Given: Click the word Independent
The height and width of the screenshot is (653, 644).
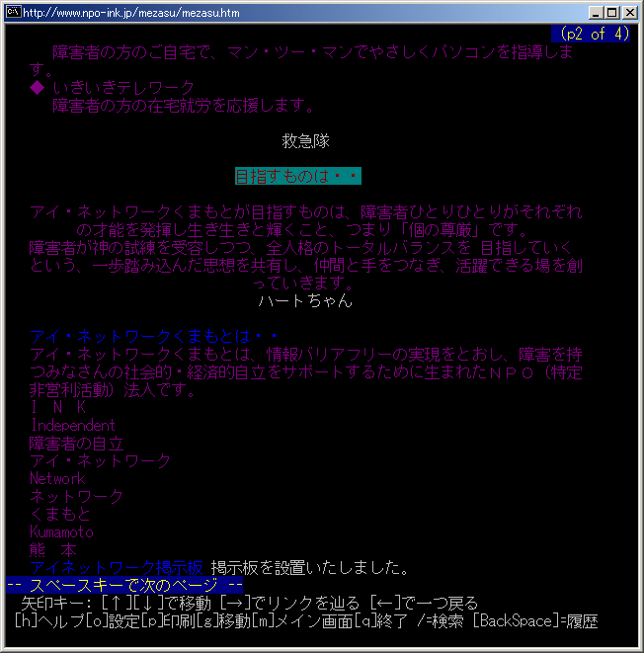Looking at the screenshot, I should pos(73,425).
